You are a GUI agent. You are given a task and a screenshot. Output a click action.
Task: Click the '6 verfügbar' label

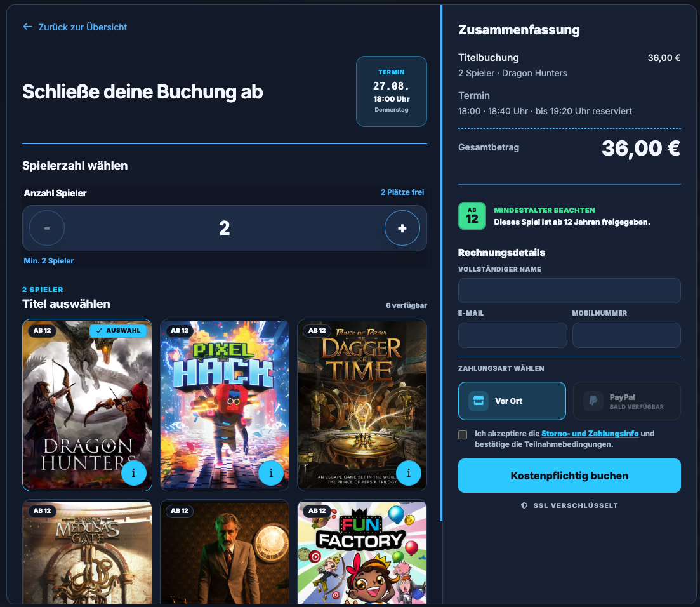tap(406, 305)
